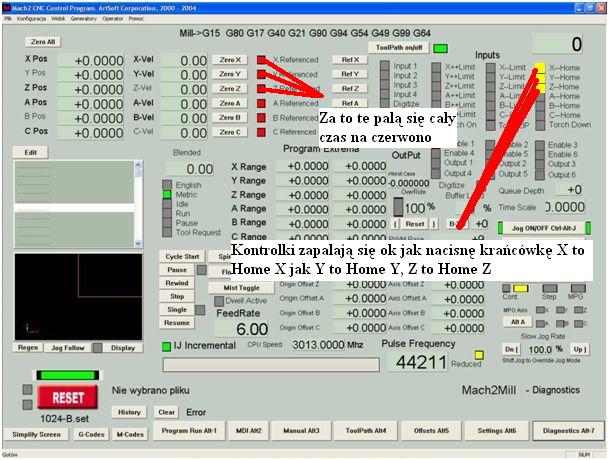Toggle Jog Follow button
The width and height of the screenshot is (609, 460).
click(x=68, y=348)
